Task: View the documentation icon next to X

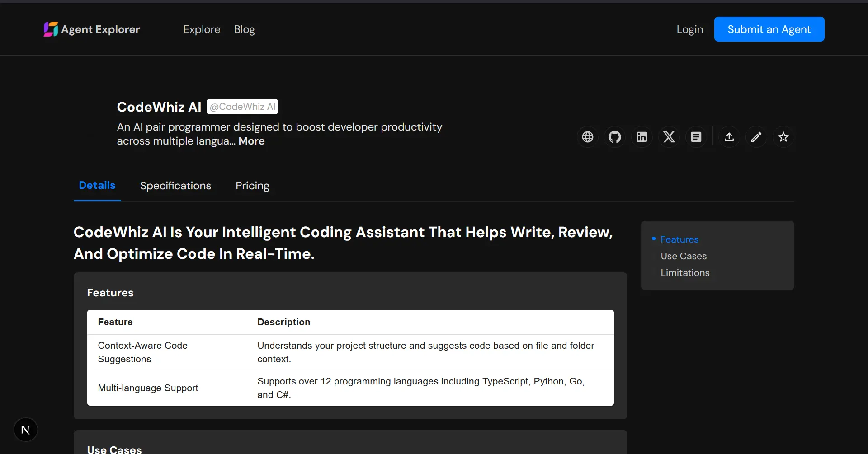Action: pos(696,137)
